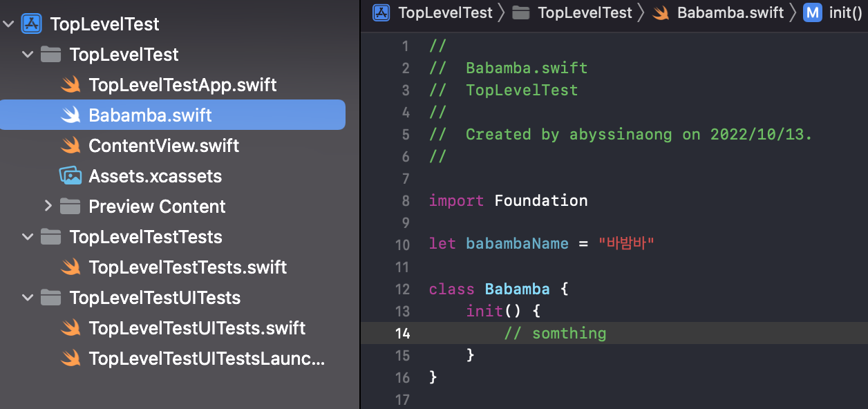This screenshot has width=868, height=409.
Task: Open the init() jump bar segment
Action: tap(845, 12)
